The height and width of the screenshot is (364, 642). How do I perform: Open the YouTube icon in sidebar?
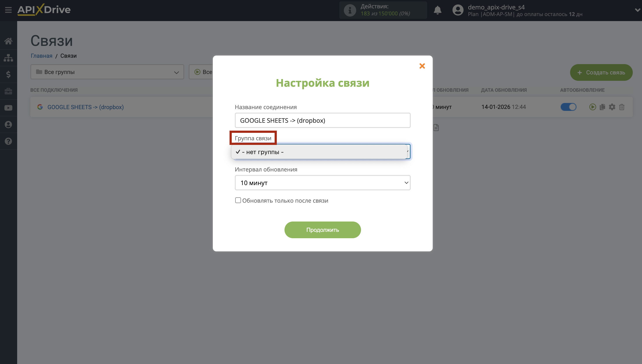tap(8, 108)
